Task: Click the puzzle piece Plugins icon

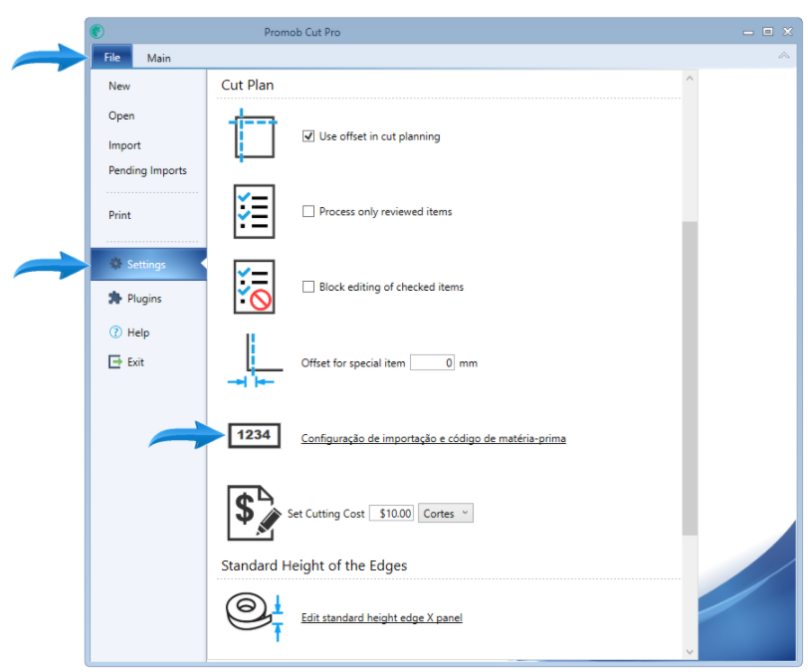Action: pyautogui.click(x=114, y=298)
